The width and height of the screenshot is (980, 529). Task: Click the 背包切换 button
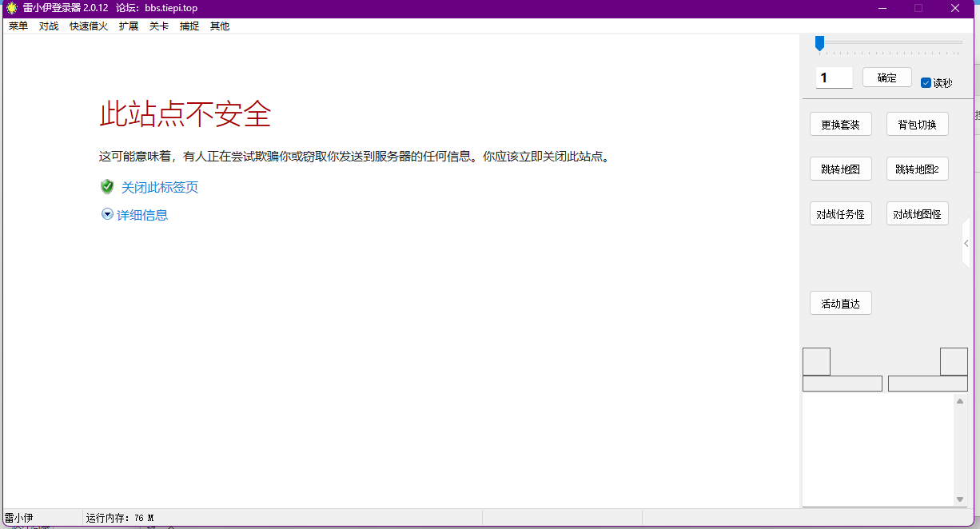click(917, 124)
